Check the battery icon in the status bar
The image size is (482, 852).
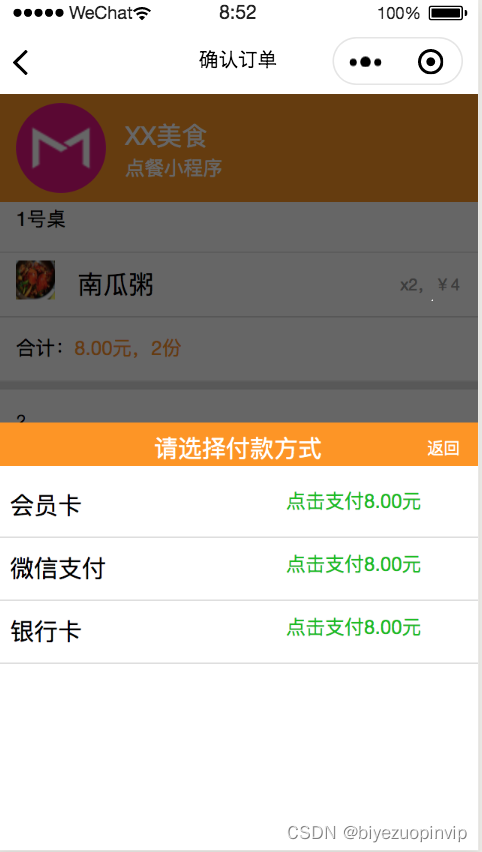tap(447, 13)
